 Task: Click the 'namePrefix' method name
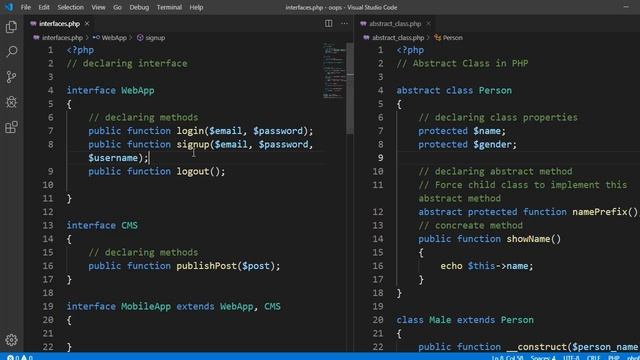coord(600,212)
